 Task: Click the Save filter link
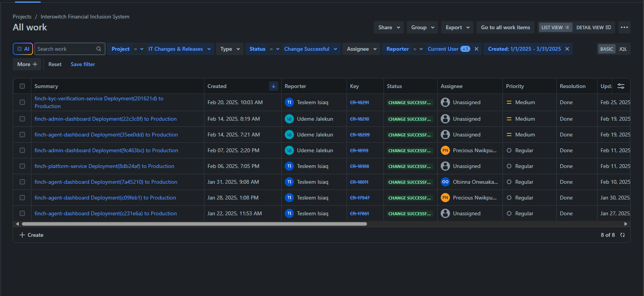[83, 64]
